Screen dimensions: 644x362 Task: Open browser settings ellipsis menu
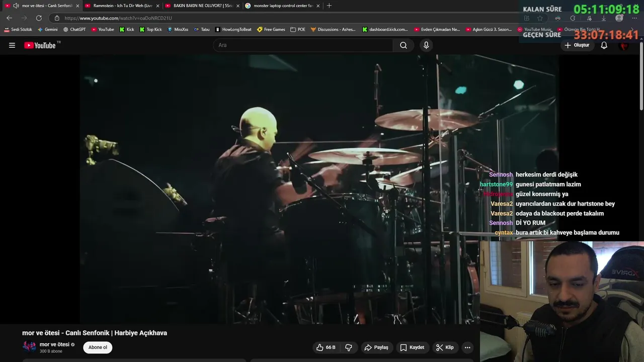[x=634, y=18]
